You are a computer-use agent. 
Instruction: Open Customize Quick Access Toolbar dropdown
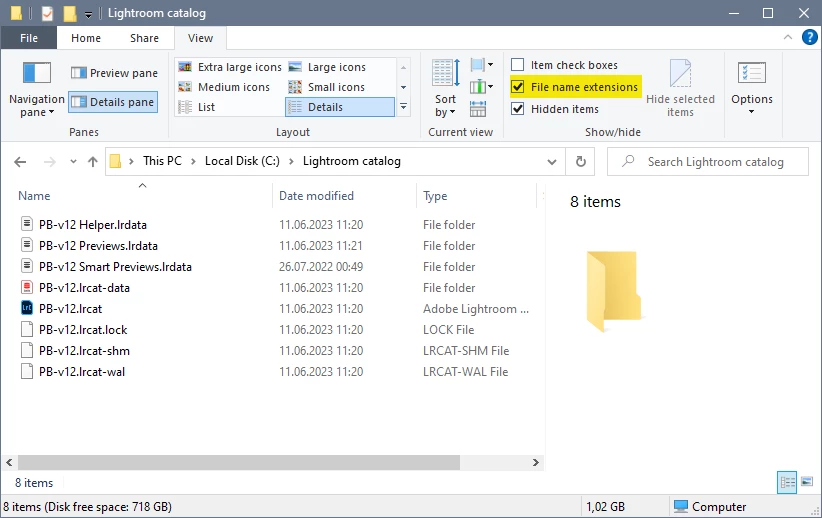[88, 14]
